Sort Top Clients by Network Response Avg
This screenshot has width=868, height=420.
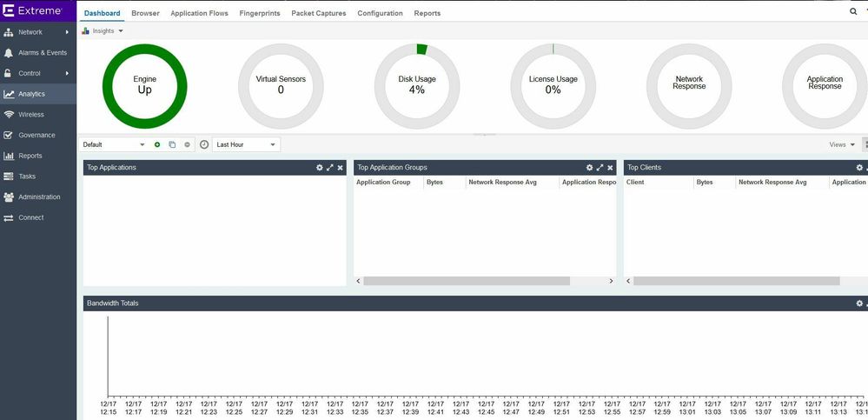[x=782, y=183]
